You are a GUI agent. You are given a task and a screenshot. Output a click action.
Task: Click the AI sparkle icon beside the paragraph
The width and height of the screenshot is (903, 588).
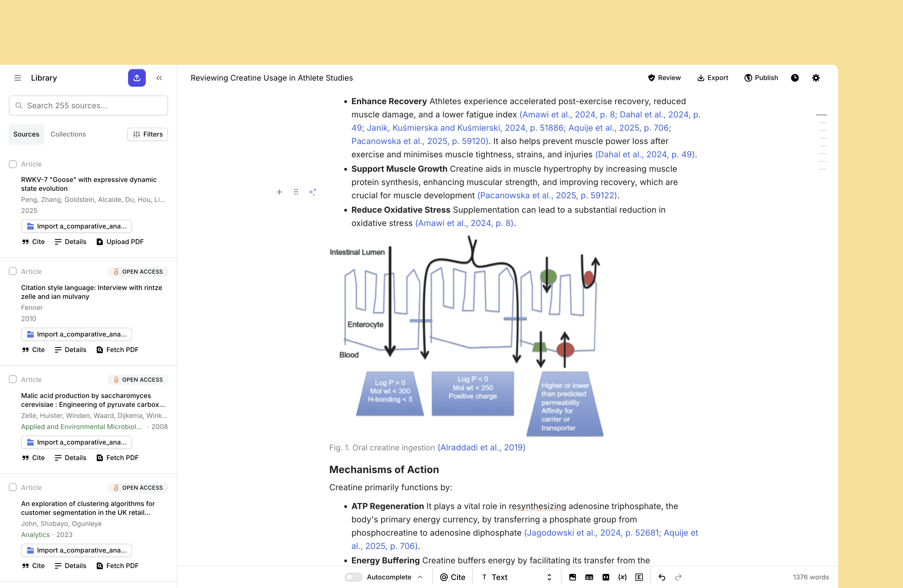(312, 192)
